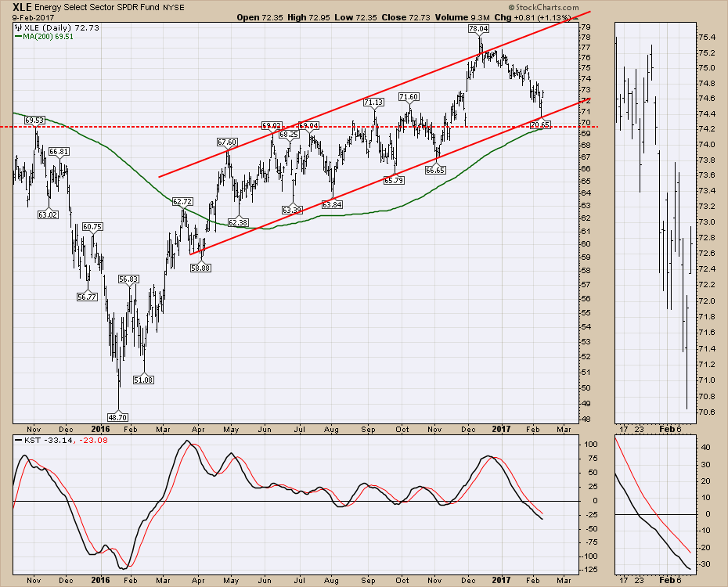Image resolution: width=728 pixels, height=587 pixels.
Task: Click the 70.6 value on zoom axis
Action: (707, 412)
